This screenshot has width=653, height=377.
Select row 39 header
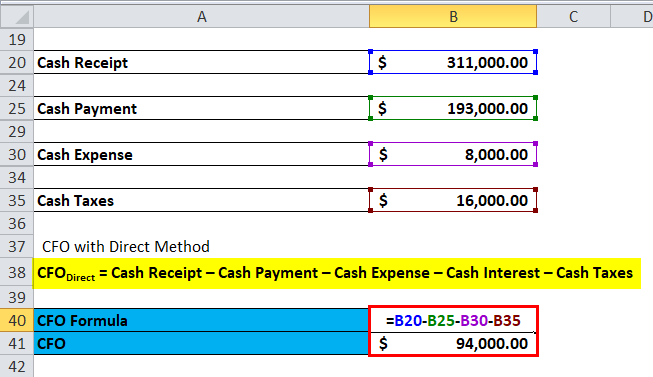(17, 297)
